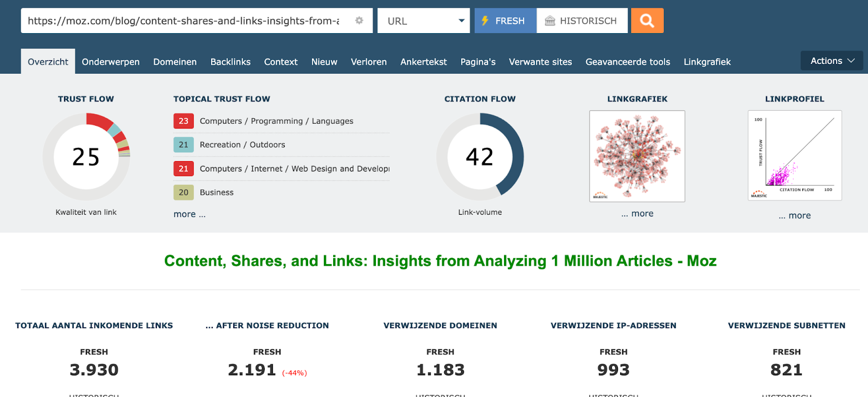The width and height of the screenshot is (868, 397).
Task: Click more link under Linkgrafiek thumbnail
Action: point(637,214)
